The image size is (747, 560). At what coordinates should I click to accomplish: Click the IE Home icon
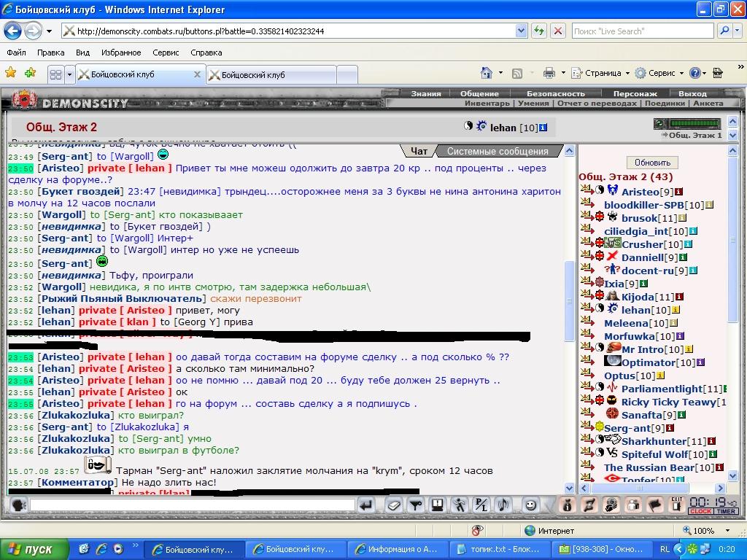487,73
